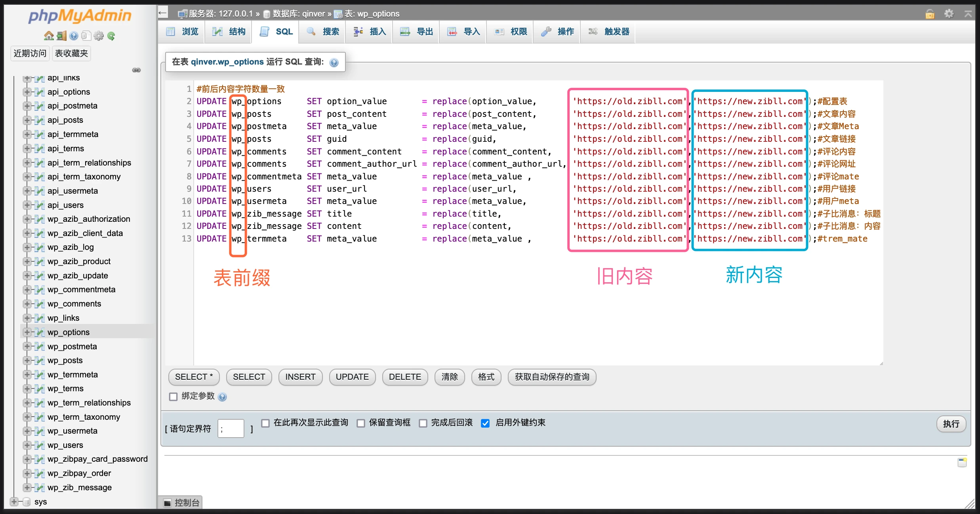Expand the sys database node

14,502
